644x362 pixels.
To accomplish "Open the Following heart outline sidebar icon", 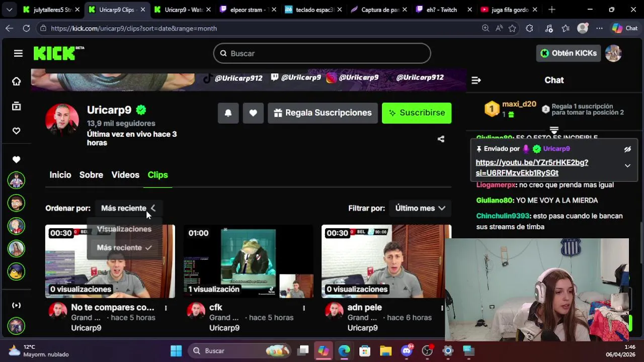I will click(17, 131).
